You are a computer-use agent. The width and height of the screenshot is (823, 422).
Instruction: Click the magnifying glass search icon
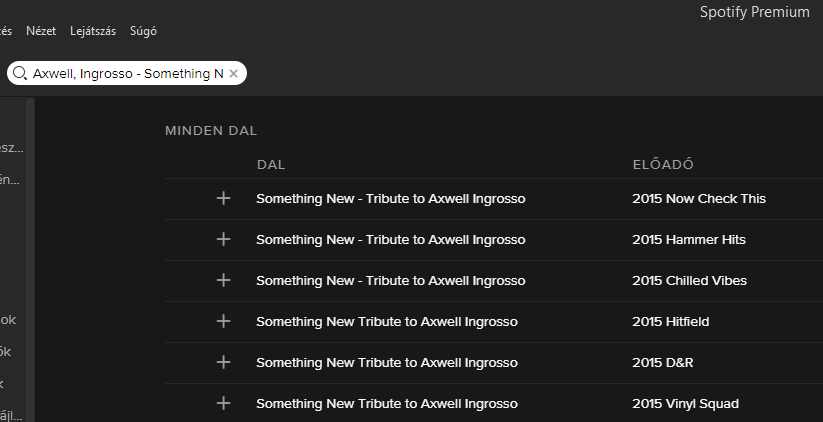[19, 73]
